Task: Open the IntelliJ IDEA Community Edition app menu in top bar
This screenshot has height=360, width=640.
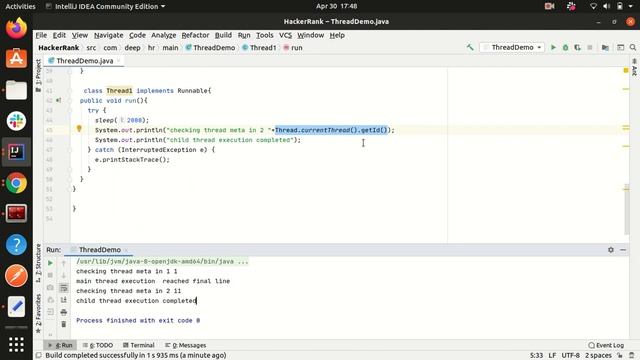Action: click(106, 6)
